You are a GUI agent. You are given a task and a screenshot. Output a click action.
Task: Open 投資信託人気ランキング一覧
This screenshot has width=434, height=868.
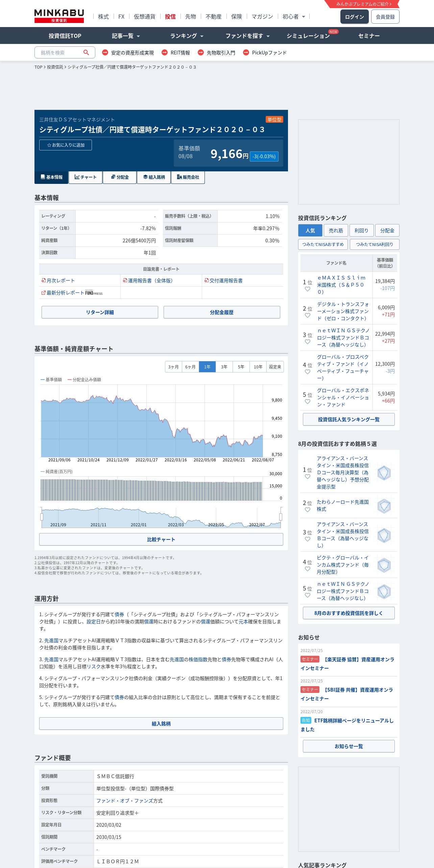pyautogui.click(x=349, y=419)
